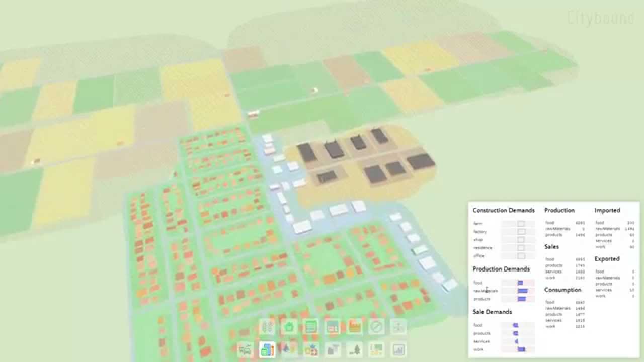Click the green striped panel zone icon
Screen dimensions: 644x362
click(310, 327)
